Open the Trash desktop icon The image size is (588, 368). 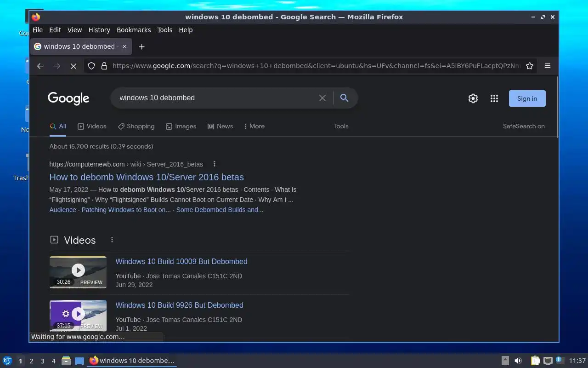pyautogui.click(x=21, y=168)
